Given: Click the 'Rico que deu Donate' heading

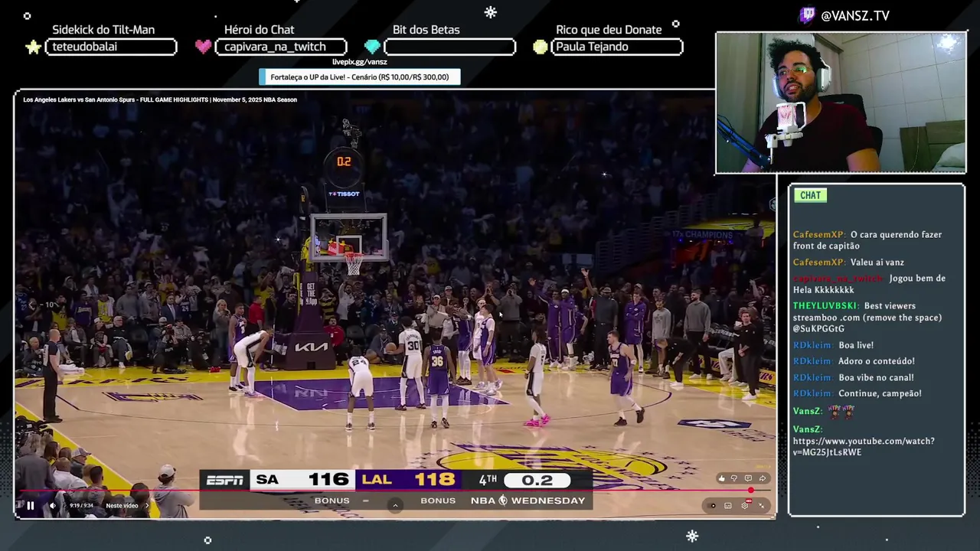Looking at the screenshot, I should pos(609,30).
